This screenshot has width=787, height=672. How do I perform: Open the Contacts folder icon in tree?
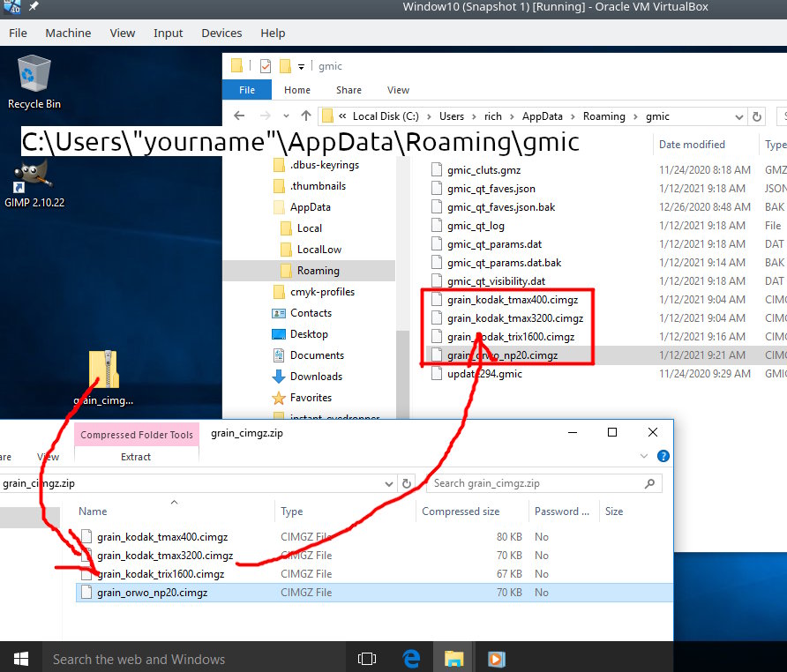click(x=279, y=313)
